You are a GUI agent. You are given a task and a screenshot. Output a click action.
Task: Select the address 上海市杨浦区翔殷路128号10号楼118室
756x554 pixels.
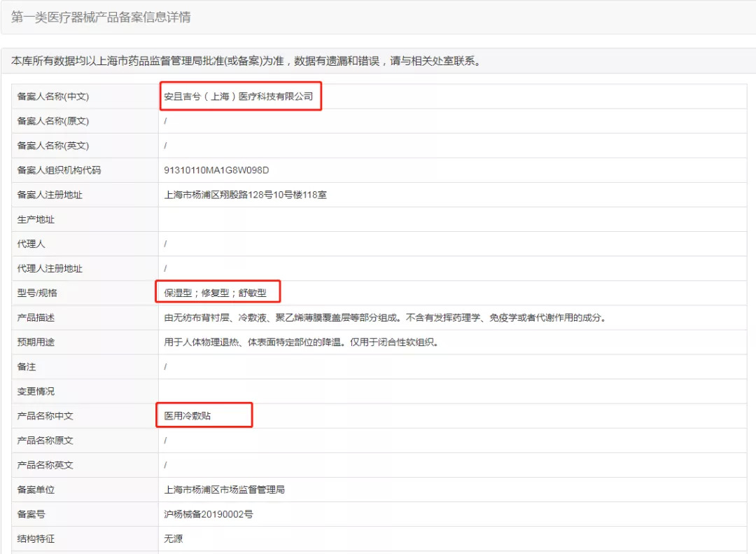[246, 195]
